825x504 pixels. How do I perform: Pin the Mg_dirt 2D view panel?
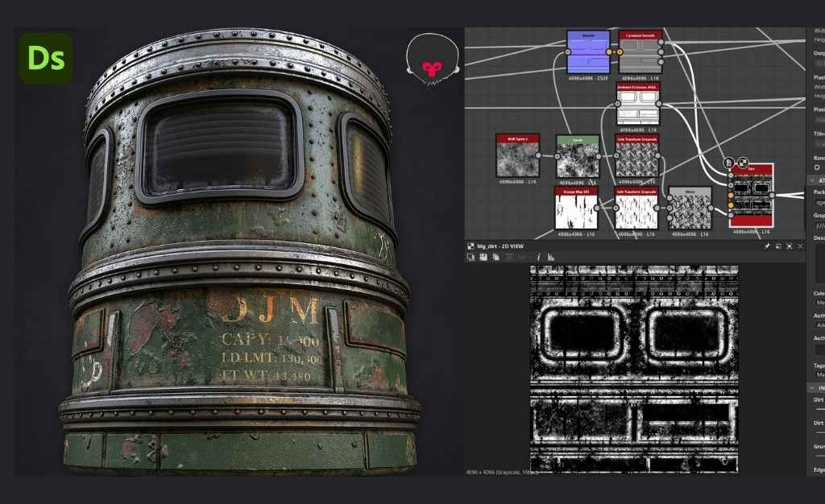pyautogui.click(x=767, y=246)
